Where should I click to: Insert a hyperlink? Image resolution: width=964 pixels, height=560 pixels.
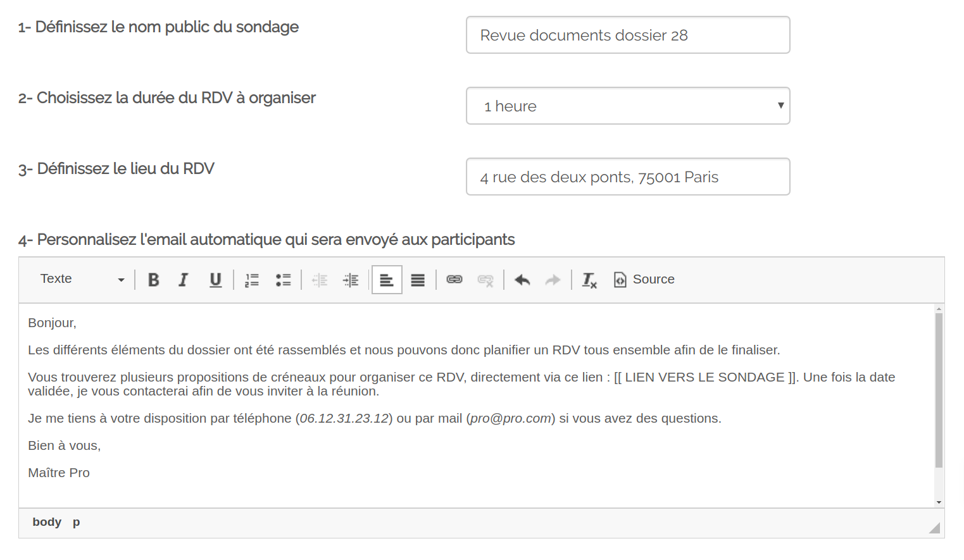click(454, 280)
